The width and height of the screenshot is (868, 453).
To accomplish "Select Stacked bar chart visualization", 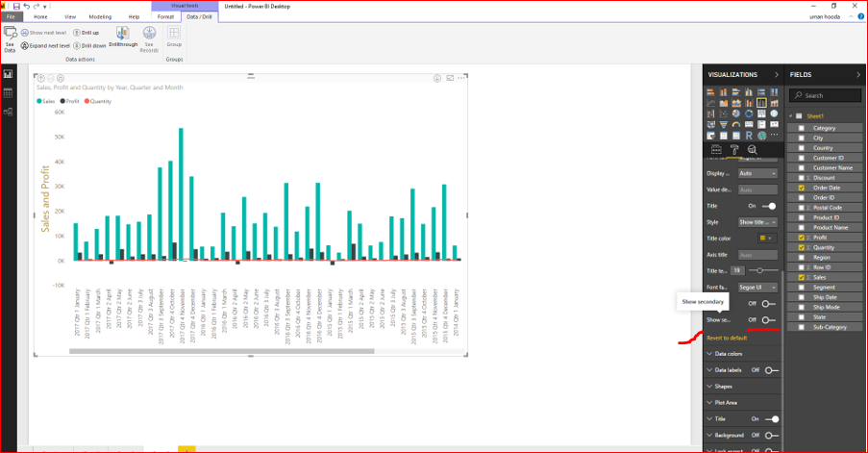I will pyautogui.click(x=710, y=92).
